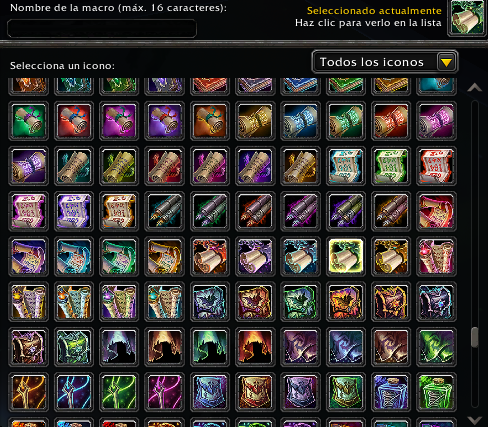
Task: Click Haz clic para verlo en la lista
Action: 368,23
